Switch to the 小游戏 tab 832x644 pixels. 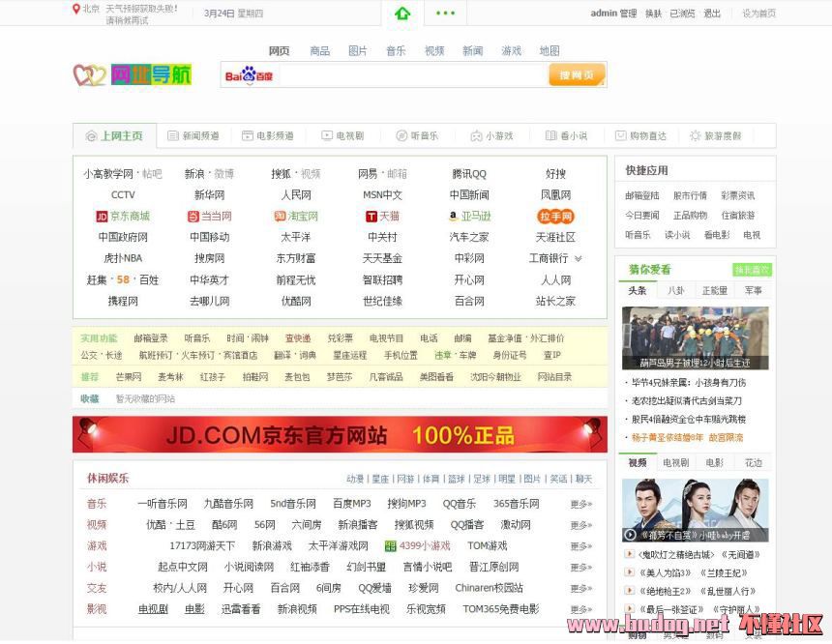point(491,135)
